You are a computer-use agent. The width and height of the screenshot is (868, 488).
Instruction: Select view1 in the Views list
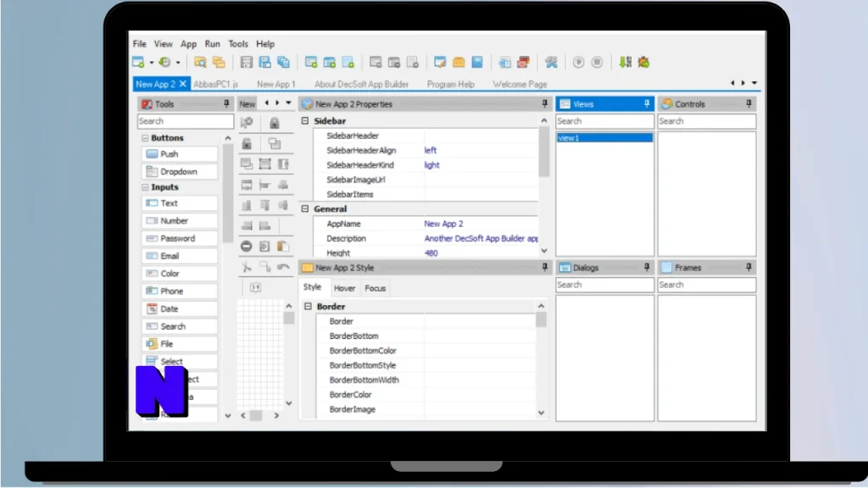pos(604,138)
